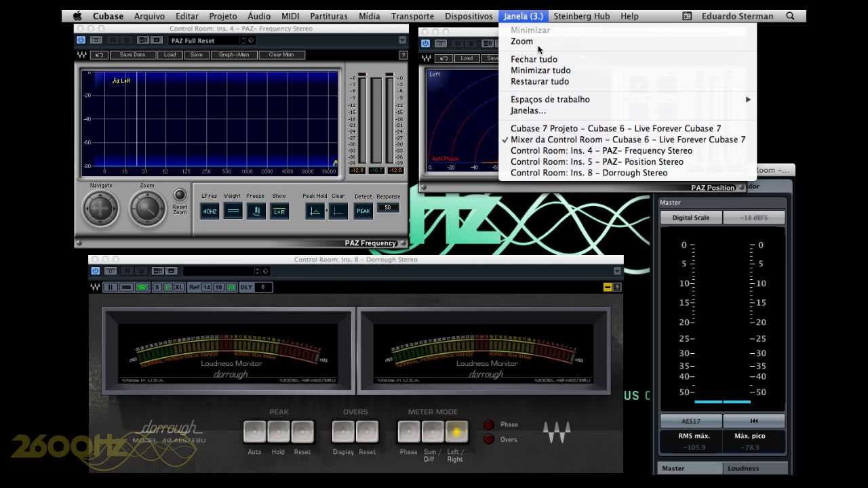The image size is (868, 488).
Task: Click Reset Zoom round button
Action: point(180,195)
